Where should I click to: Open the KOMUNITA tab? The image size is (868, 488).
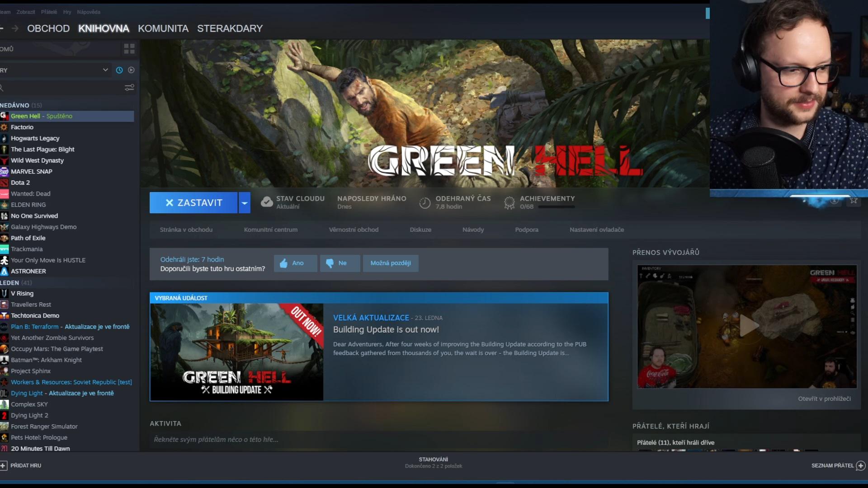click(x=163, y=28)
